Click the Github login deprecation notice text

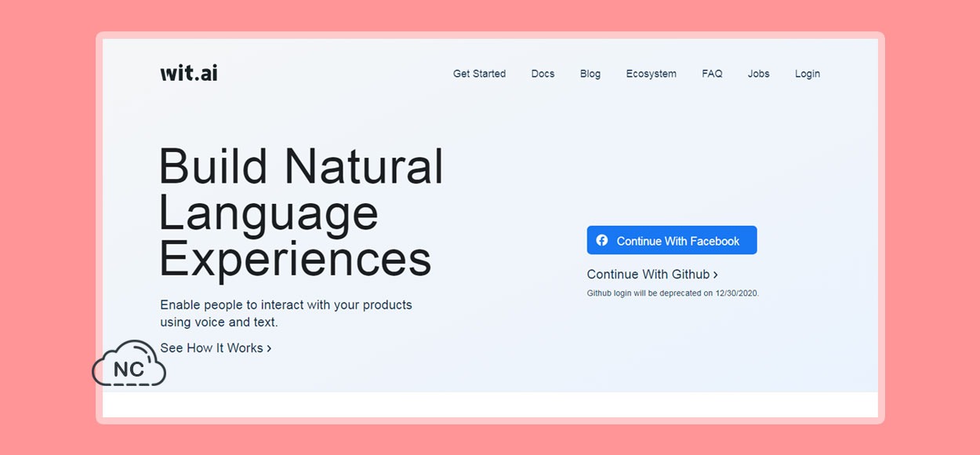pos(673,293)
